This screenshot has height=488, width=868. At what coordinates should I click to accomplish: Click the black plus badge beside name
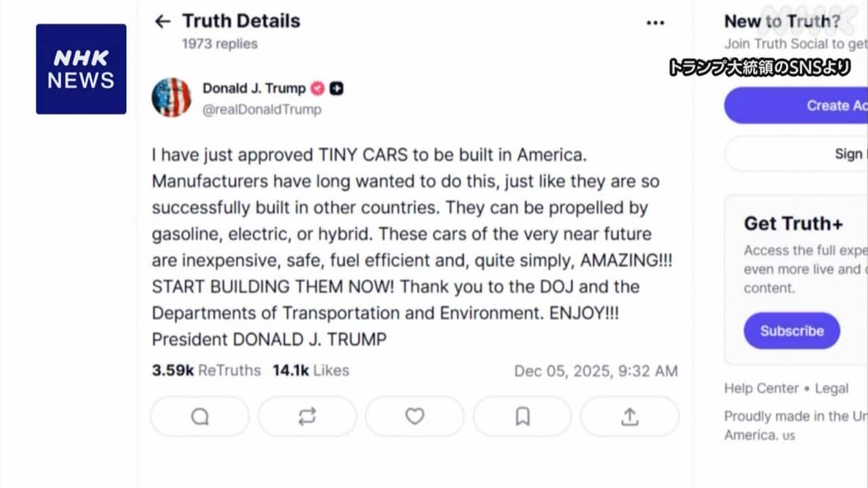[x=336, y=88]
